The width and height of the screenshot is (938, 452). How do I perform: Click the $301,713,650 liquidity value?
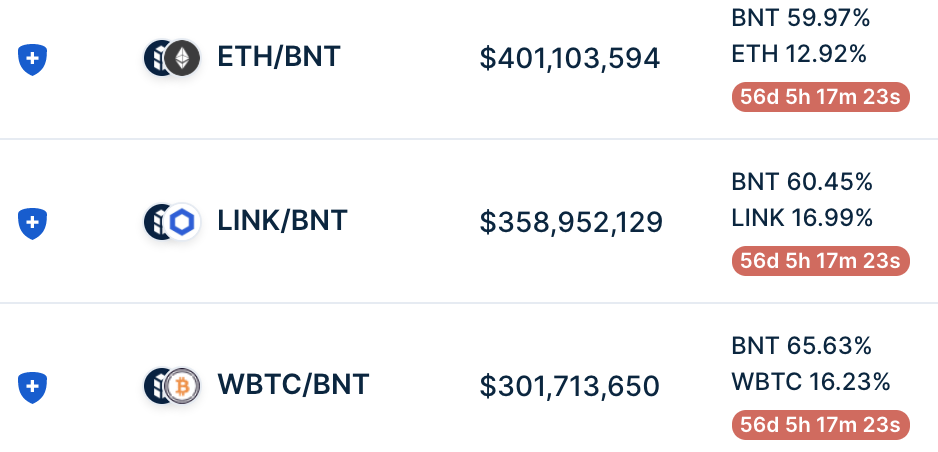tap(570, 386)
